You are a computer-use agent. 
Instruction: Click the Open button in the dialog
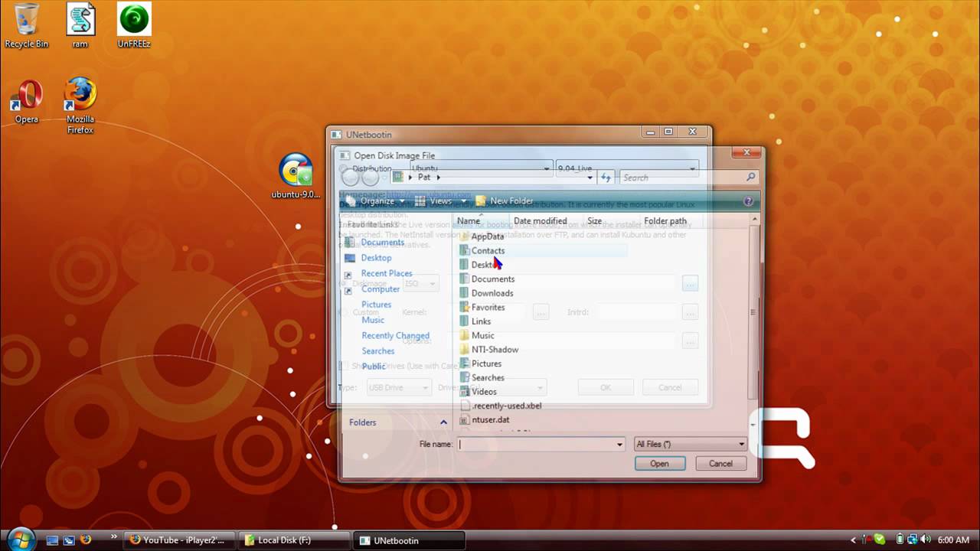[x=659, y=464]
